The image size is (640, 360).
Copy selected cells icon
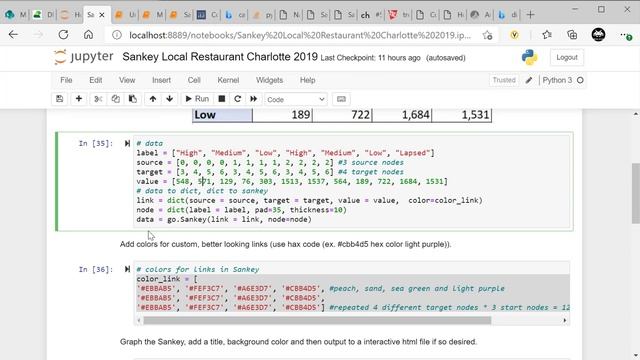click(x=116, y=99)
